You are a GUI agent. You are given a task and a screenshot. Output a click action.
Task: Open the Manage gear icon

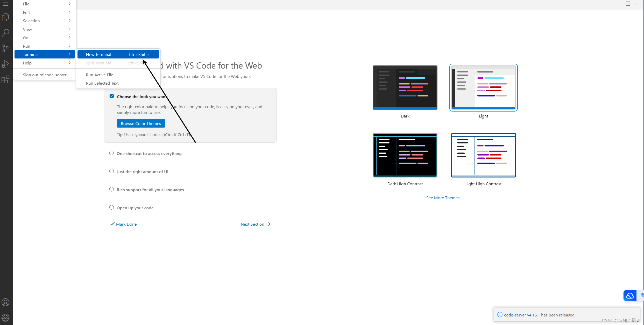pyautogui.click(x=5, y=317)
